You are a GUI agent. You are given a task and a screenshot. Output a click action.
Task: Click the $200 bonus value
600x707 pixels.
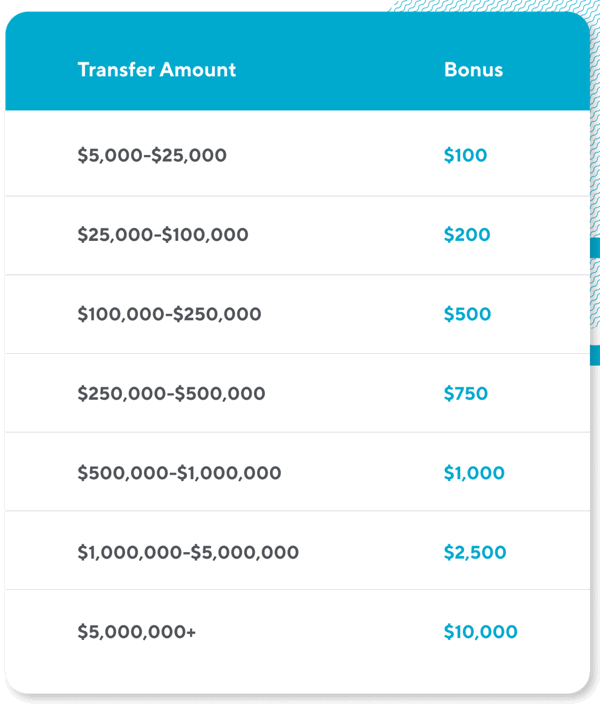coord(467,235)
